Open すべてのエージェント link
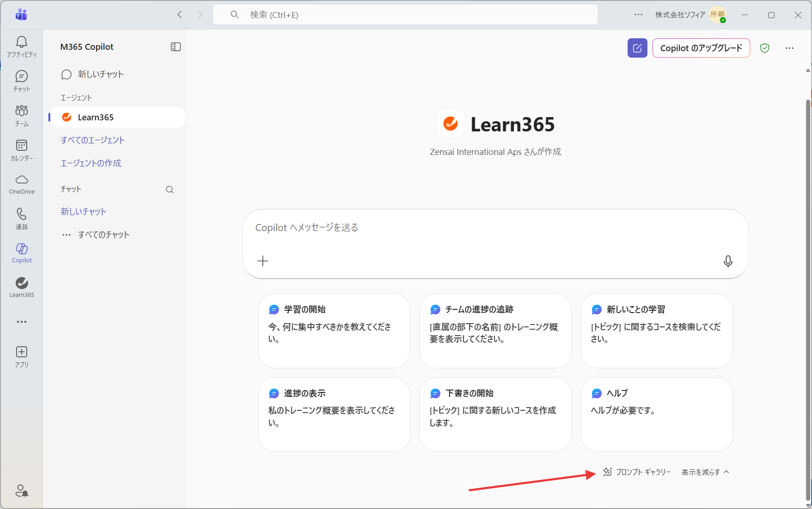 [x=93, y=140]
